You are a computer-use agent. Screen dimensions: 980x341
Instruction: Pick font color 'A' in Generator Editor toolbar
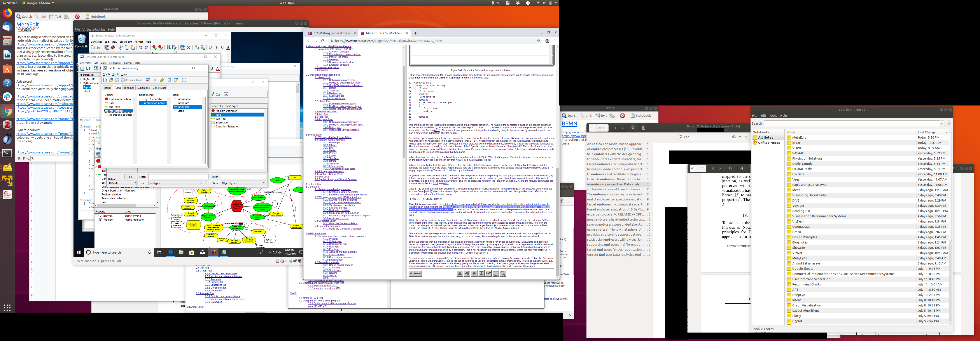pyautogui.click(x=228, y=47)
